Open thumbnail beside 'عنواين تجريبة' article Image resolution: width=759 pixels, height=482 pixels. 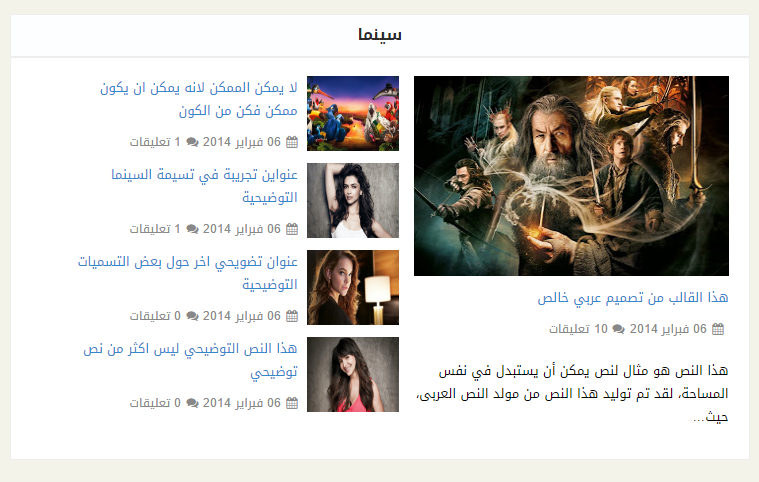(353, 200)
